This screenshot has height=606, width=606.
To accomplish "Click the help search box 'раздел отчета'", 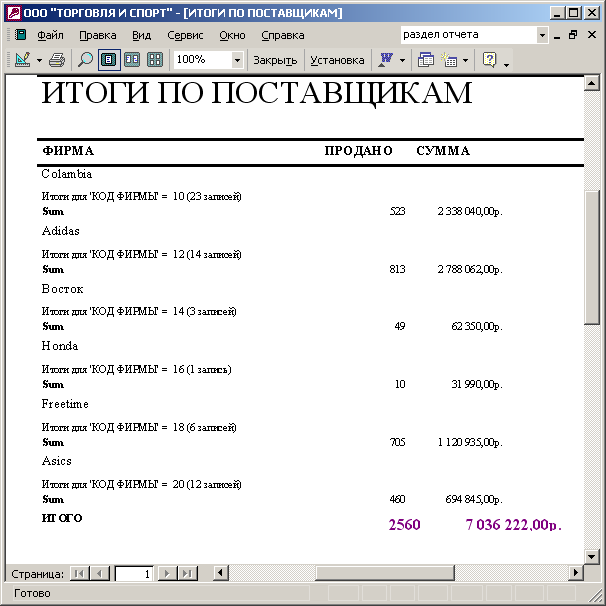I will [469, 35].
